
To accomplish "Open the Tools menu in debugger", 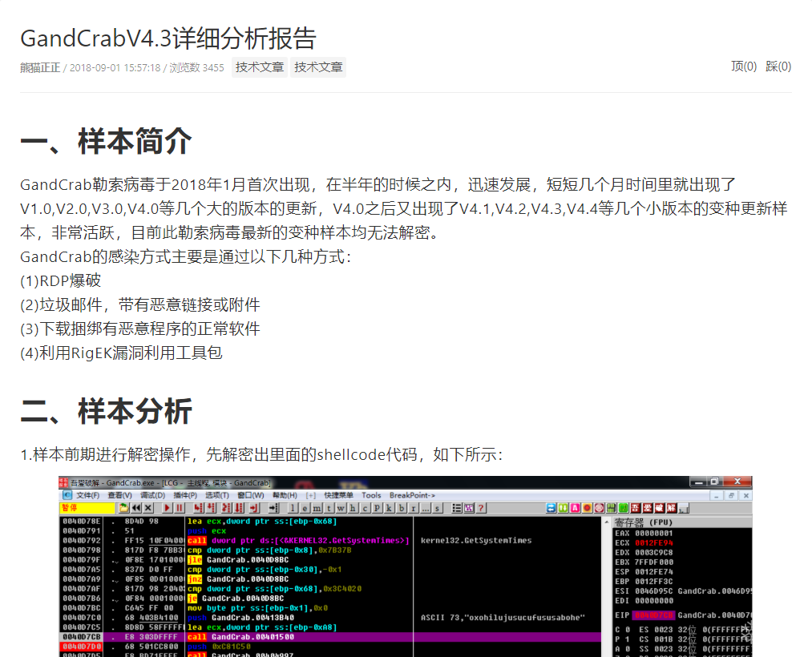I will click(x=371, y=495).
